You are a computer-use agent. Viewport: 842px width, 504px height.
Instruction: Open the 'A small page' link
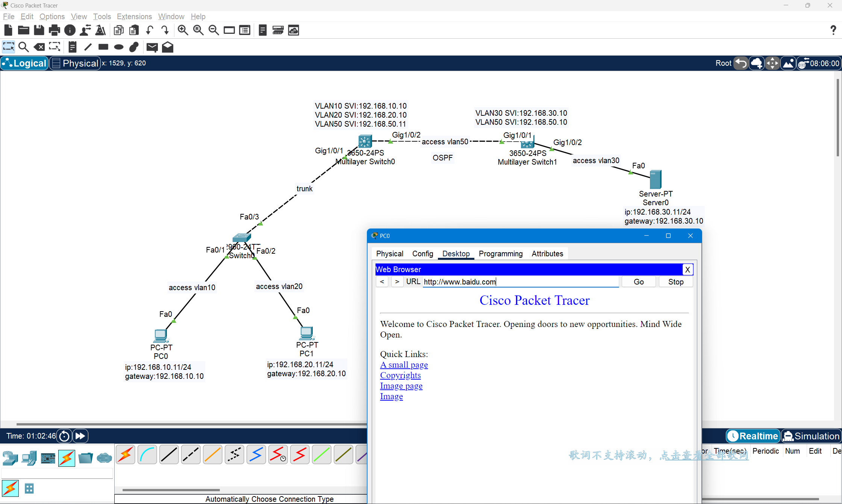click(x=404, y=365)
